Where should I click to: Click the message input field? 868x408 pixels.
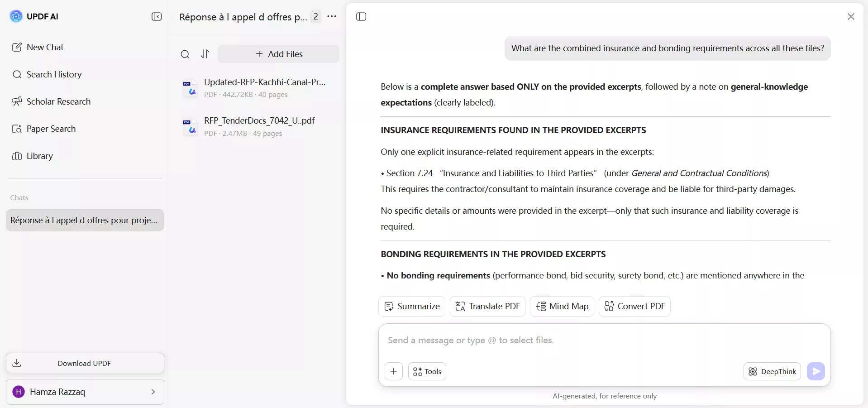pyautogui.click(x=604, y=341)
